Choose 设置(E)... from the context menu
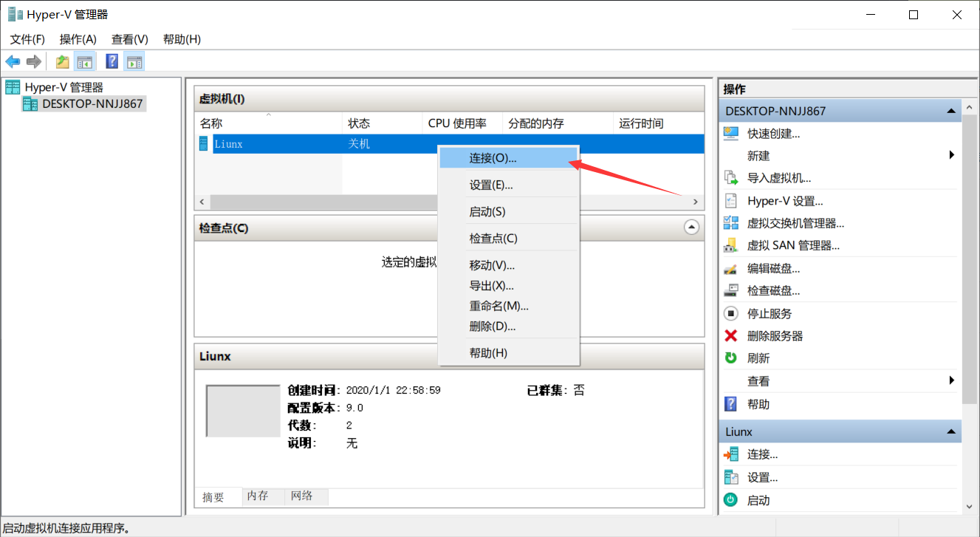 point(490,185)
